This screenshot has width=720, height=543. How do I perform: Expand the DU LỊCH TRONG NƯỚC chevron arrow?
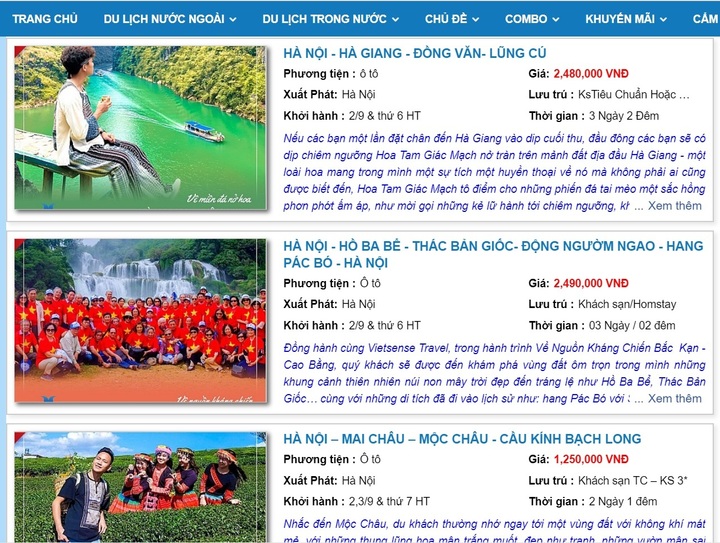(395, 19)
